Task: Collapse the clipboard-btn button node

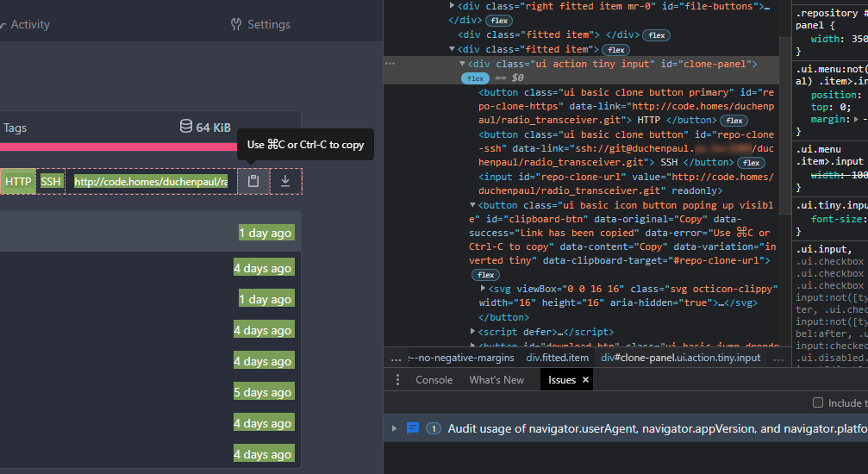Action: (472, 205)
